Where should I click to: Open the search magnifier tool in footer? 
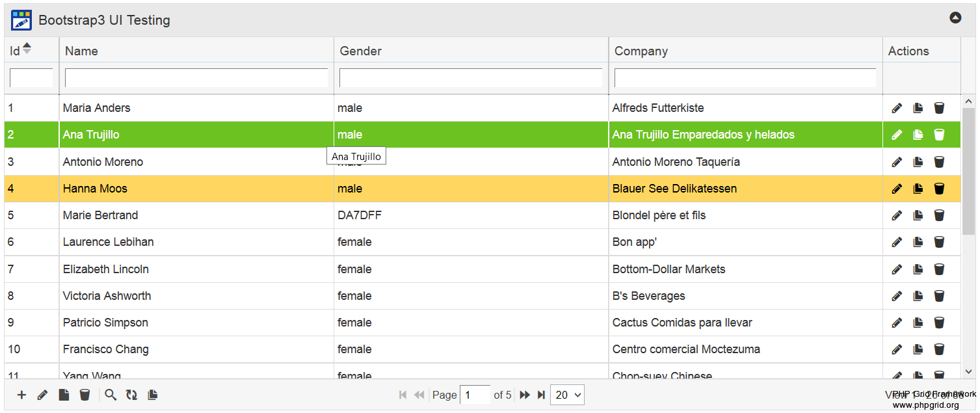[111, 395]
